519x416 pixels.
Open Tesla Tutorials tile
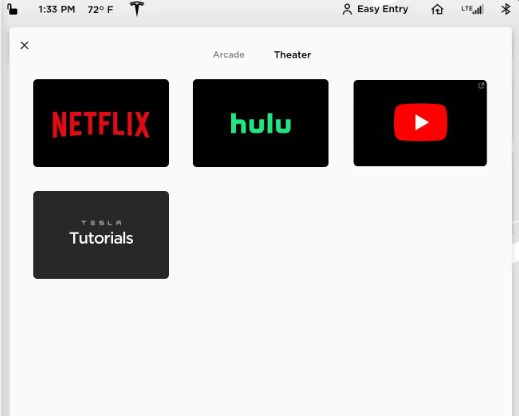pyautogui.click(x=101, y=235)
